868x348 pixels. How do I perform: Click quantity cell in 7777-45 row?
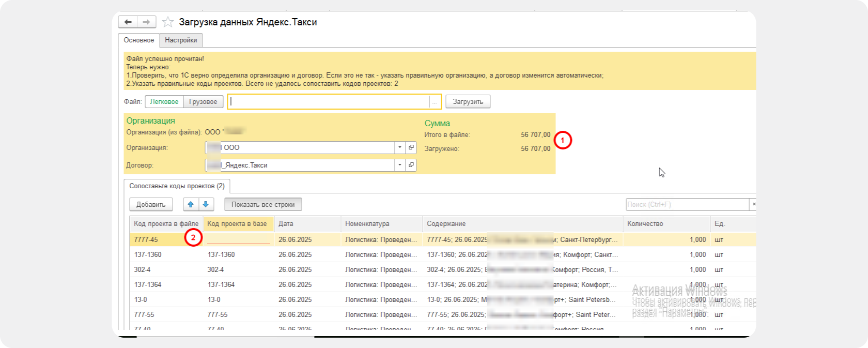coord(667,240)
